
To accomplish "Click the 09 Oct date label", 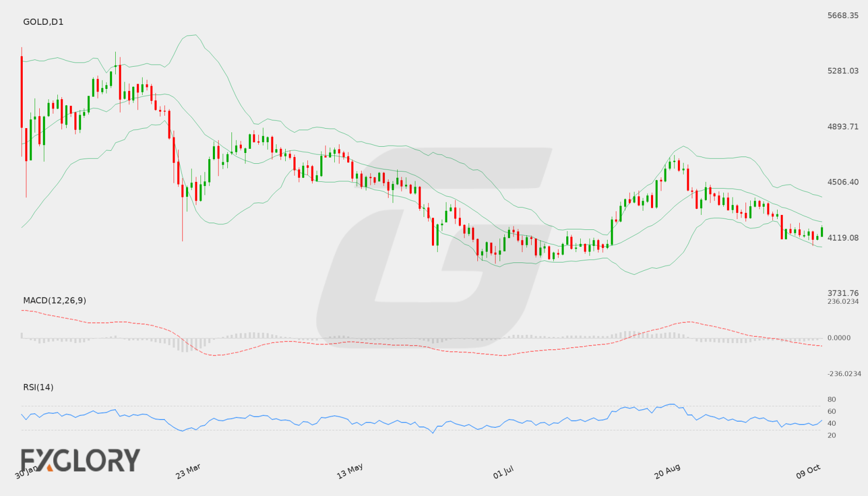I will coord(808,471).
